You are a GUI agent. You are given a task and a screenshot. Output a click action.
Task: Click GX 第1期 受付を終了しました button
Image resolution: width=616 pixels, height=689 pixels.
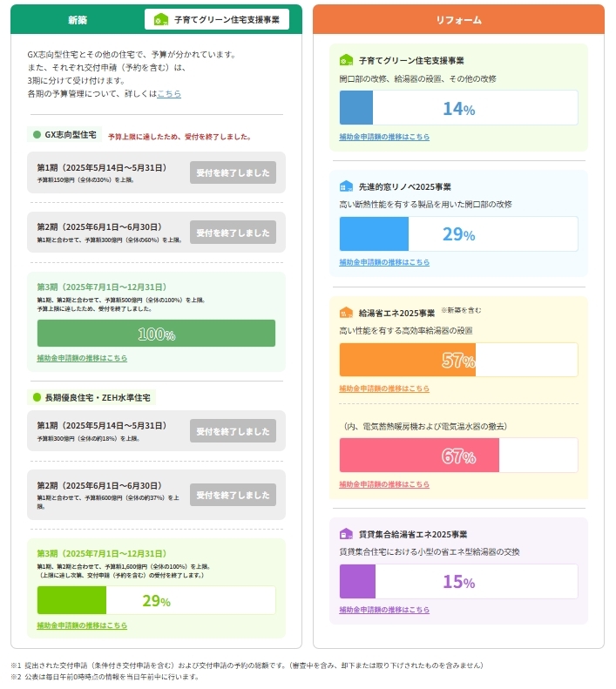(x=233, y=172)
